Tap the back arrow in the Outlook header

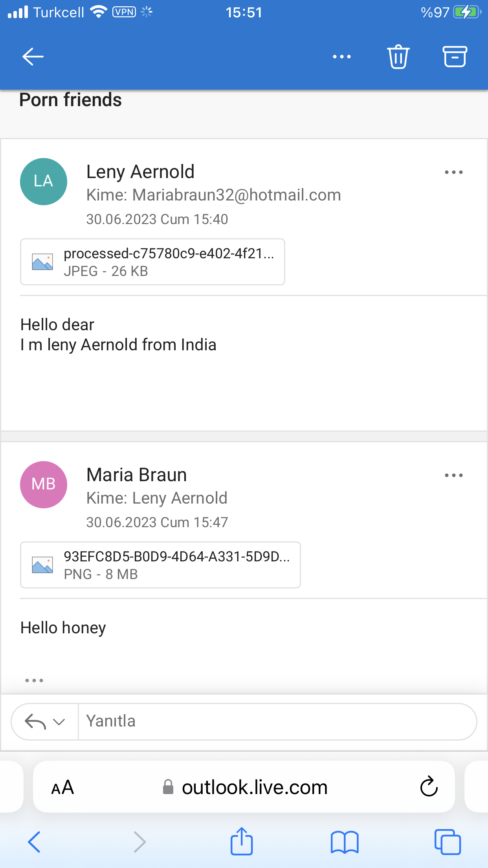[x=33, y=57]
